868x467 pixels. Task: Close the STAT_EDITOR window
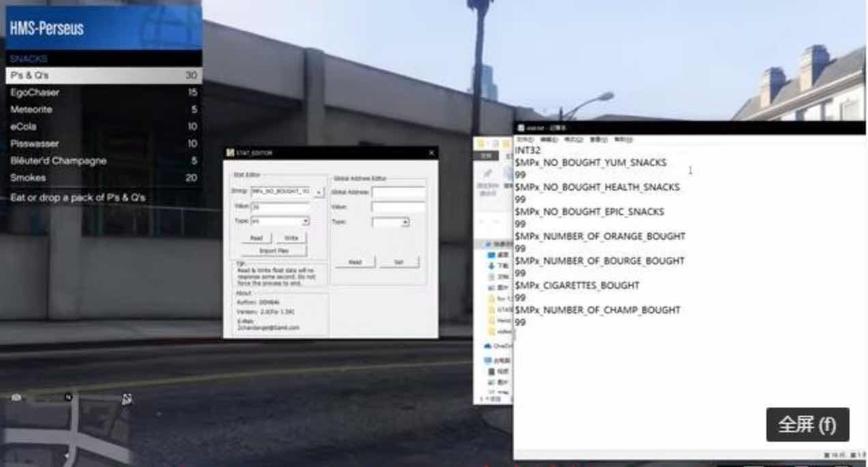[x=431, y=153]
